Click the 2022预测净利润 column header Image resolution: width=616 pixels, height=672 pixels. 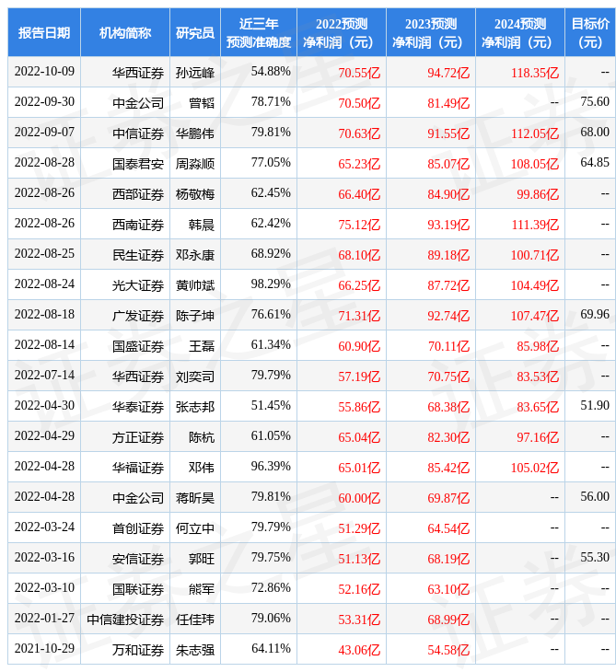pyautogui.click(x=342, y=32)
